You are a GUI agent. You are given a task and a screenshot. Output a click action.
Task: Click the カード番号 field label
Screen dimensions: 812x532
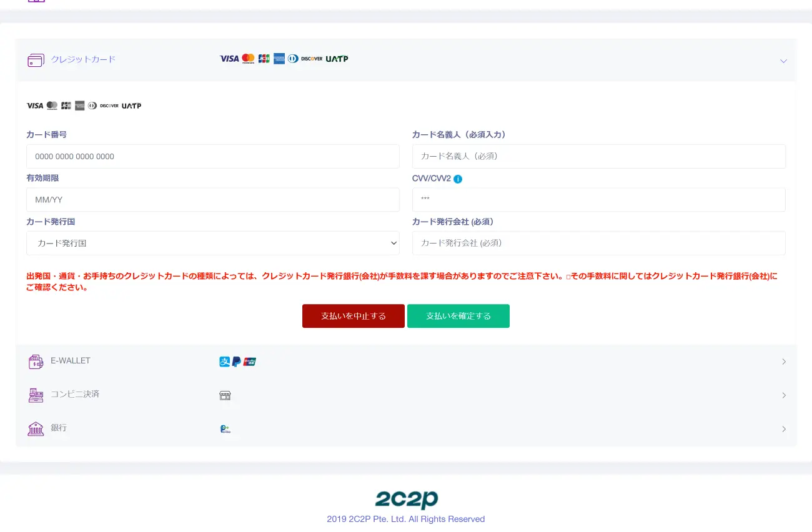click(47, 135)
